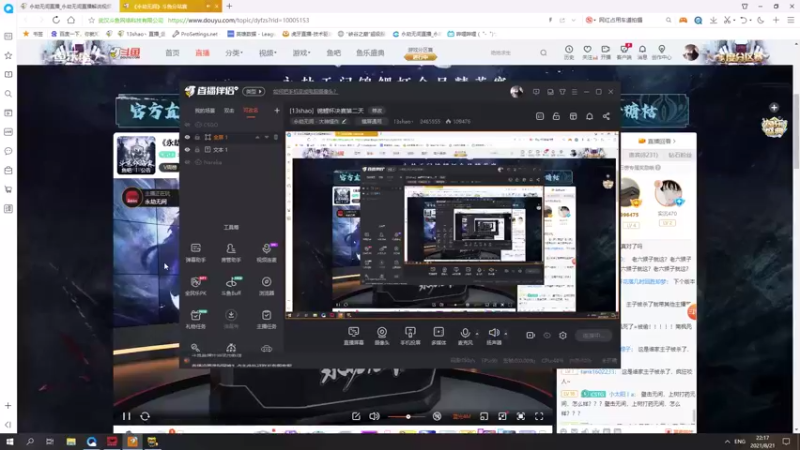The height and width of the screenshot is (450, 800).
Task: Open the 弹幕助手 danmaku assistant tool
Action: [195, 252]
